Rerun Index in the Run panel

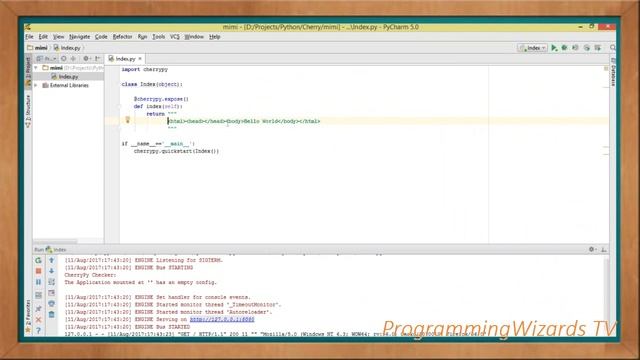[x=38, y=260]
